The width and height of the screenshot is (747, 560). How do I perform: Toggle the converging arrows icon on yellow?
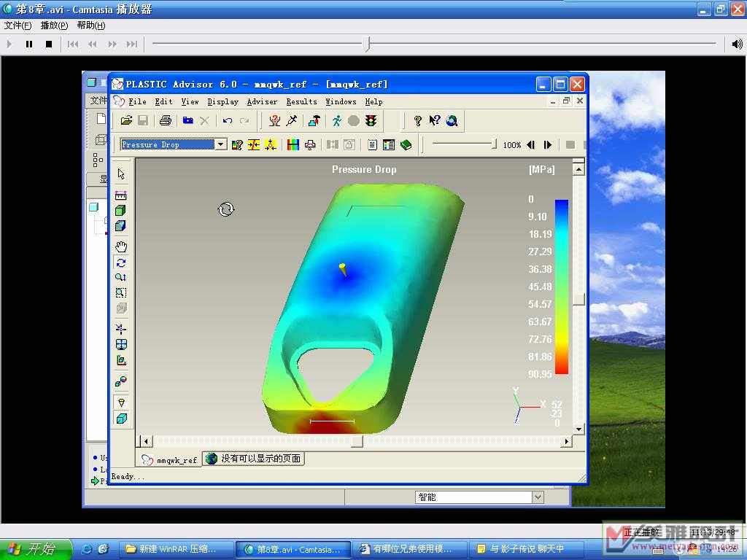pos(253,145)
